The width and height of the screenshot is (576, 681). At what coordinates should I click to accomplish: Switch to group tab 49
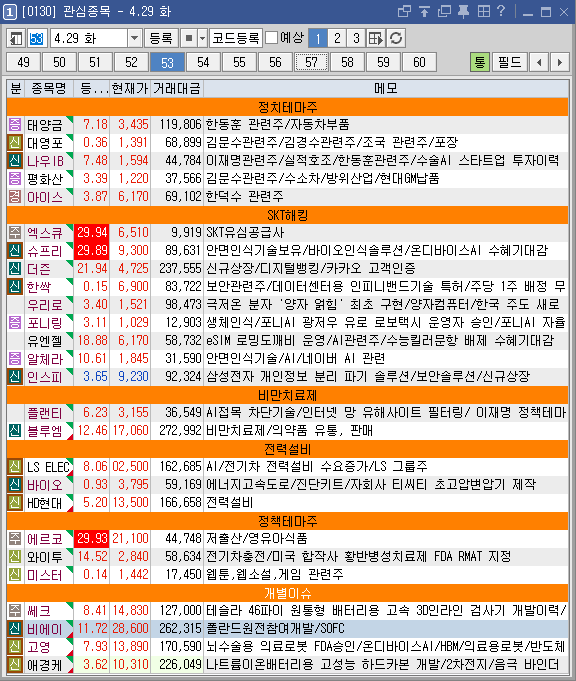[x=23, y=63]
